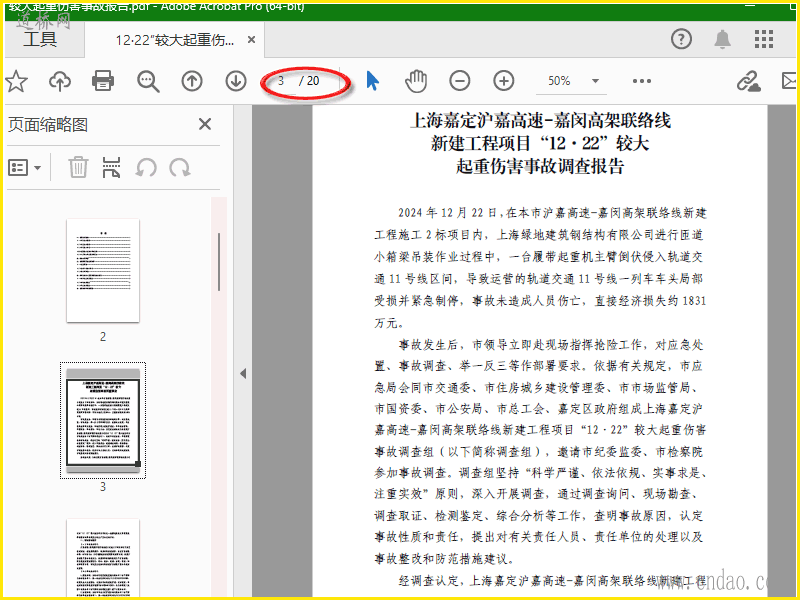Click the total page count / 20
The height and width of the screenshot is (600, 800).
pyautogui.click(x=309, y=81)
